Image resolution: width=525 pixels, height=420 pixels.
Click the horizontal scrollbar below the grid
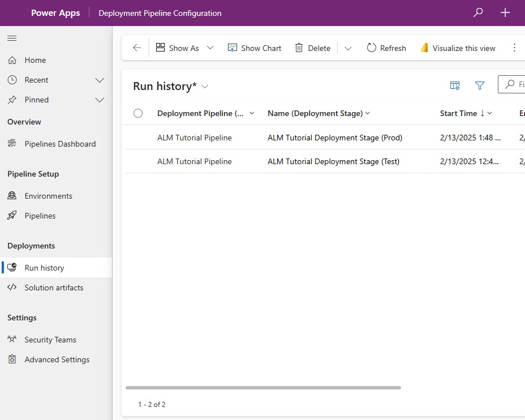pos(263,388)
